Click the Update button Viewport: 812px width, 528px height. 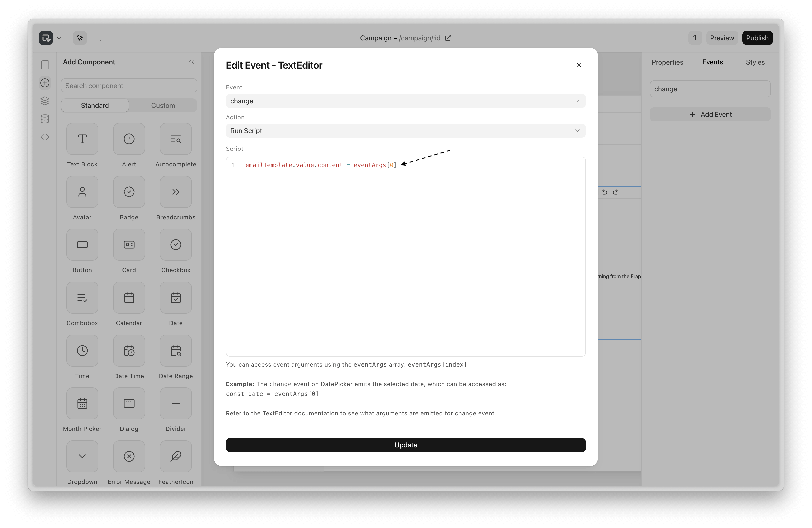point(406,445)
